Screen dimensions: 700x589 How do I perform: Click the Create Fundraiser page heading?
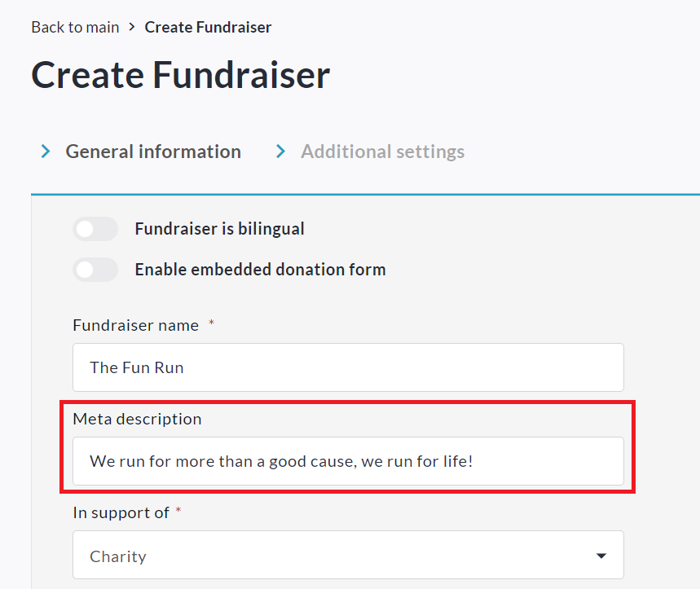pyautogui.click(x=181, y=75)
